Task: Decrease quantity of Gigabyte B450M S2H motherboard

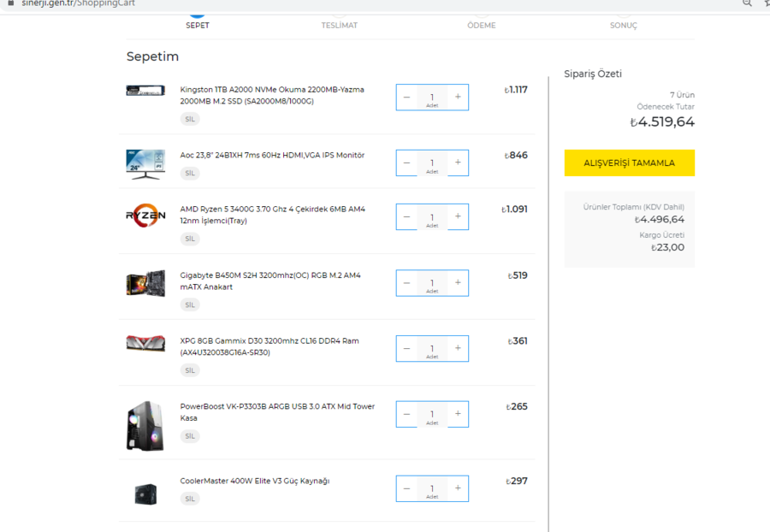Action: coord(406,283)
